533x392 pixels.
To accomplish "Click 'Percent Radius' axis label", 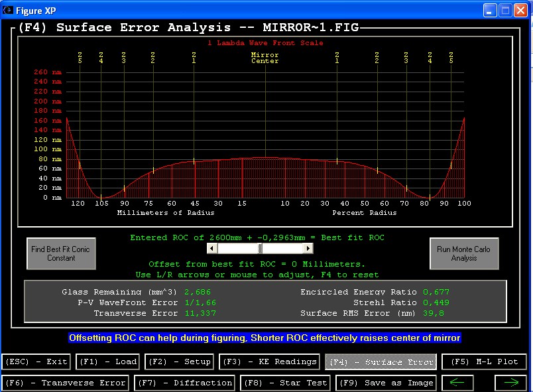I will 365,213.
